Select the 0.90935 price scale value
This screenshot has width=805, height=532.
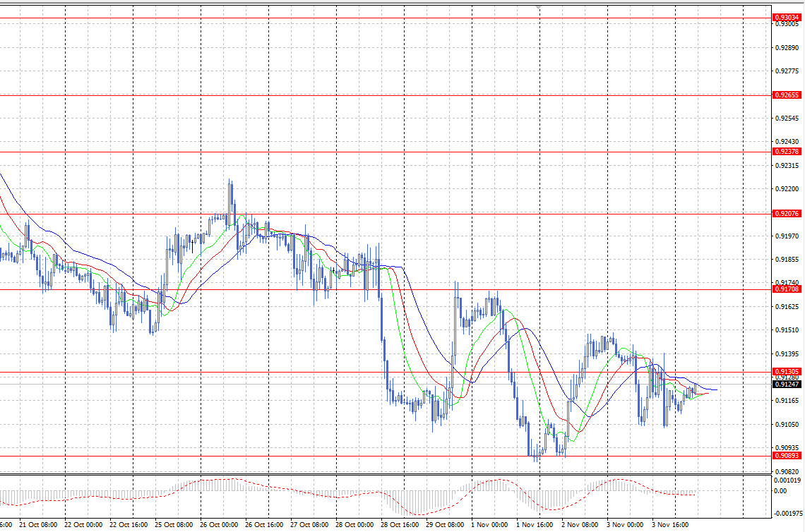[x=787, y=448]
